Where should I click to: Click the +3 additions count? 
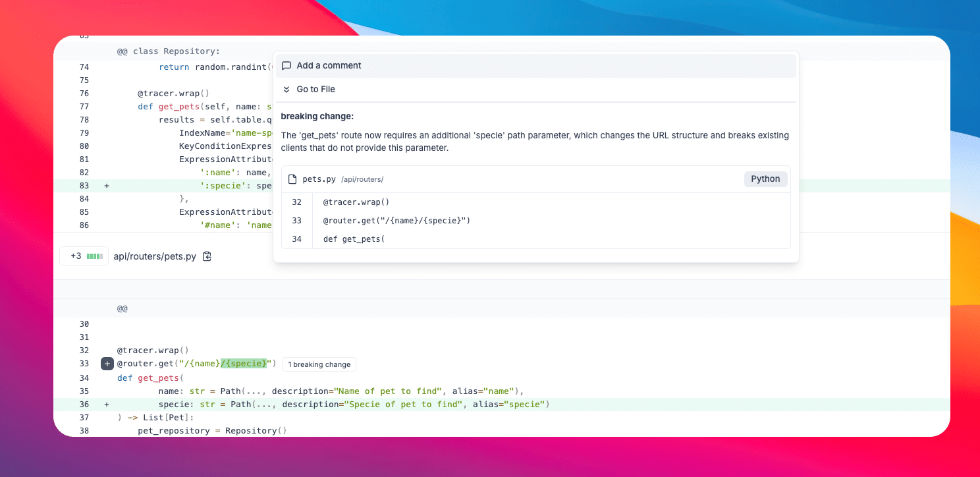76,256
